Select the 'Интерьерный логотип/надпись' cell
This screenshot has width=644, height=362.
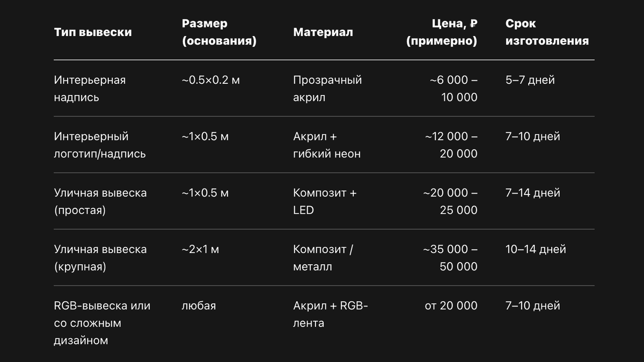100,145
